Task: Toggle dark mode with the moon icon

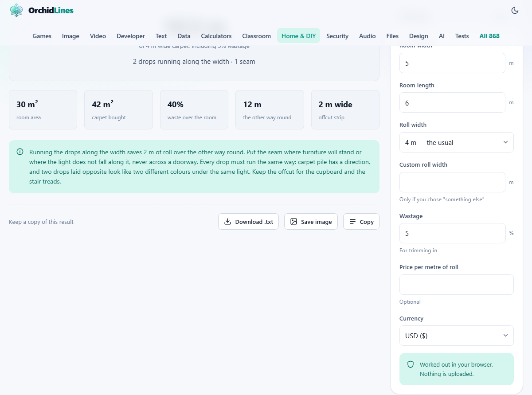Action: coord(515,11)
